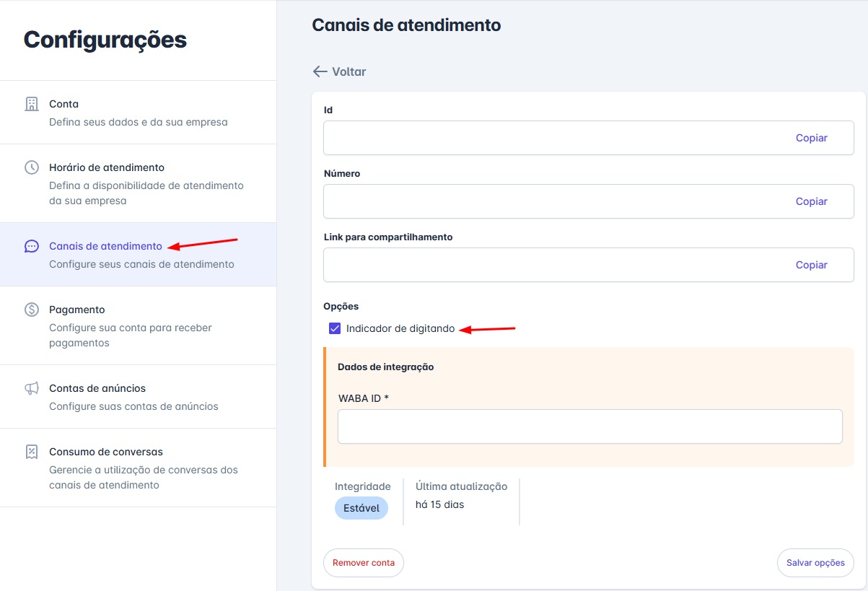The width and height of the screenshot is (868, 591).
Task: Click inside the WABA ID input field
Action: 589,426
